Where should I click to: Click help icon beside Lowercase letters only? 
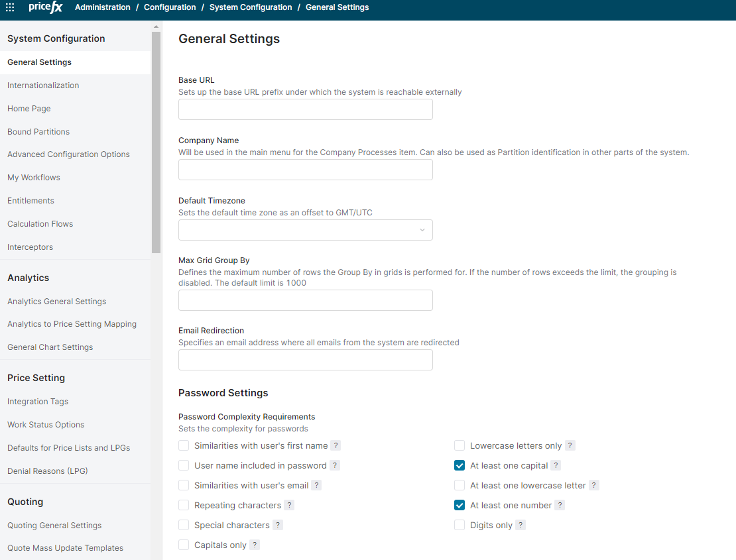pyautogui.click(x=570, y=446)
